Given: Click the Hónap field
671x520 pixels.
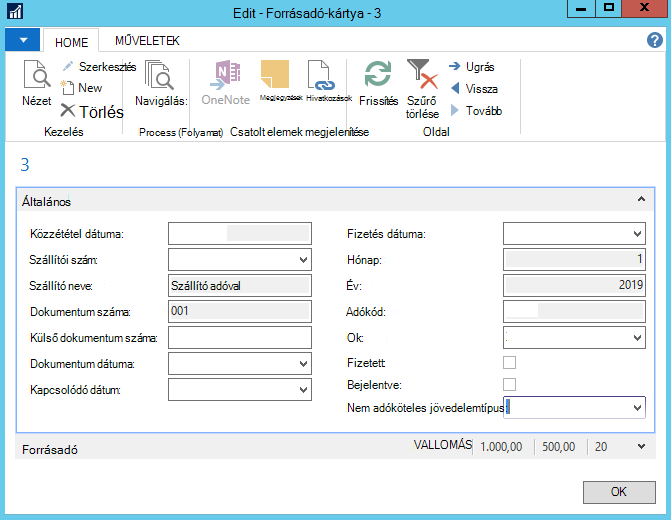Looking at the screenshot, I should [574, 259].
